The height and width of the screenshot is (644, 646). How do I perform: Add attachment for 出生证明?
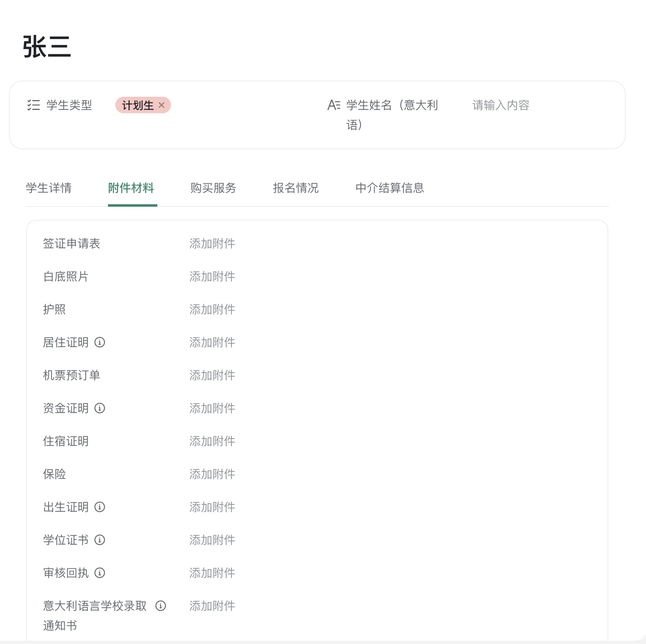(212, 507)
